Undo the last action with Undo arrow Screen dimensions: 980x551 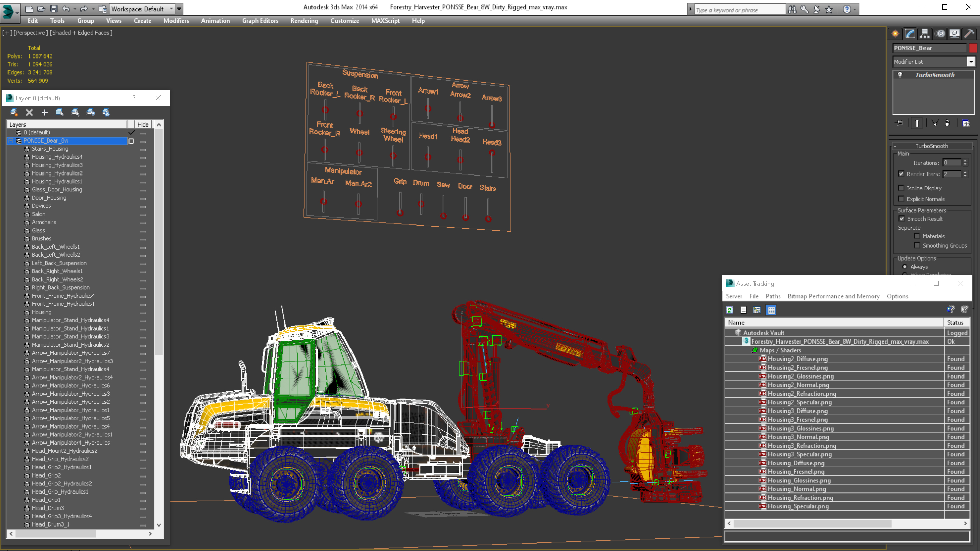click(x=66, y=9)
